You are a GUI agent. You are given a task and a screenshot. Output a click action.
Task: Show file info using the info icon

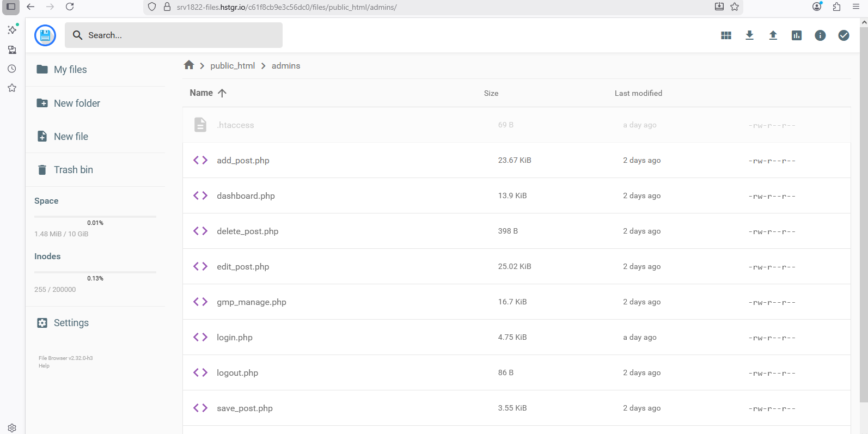820,35
